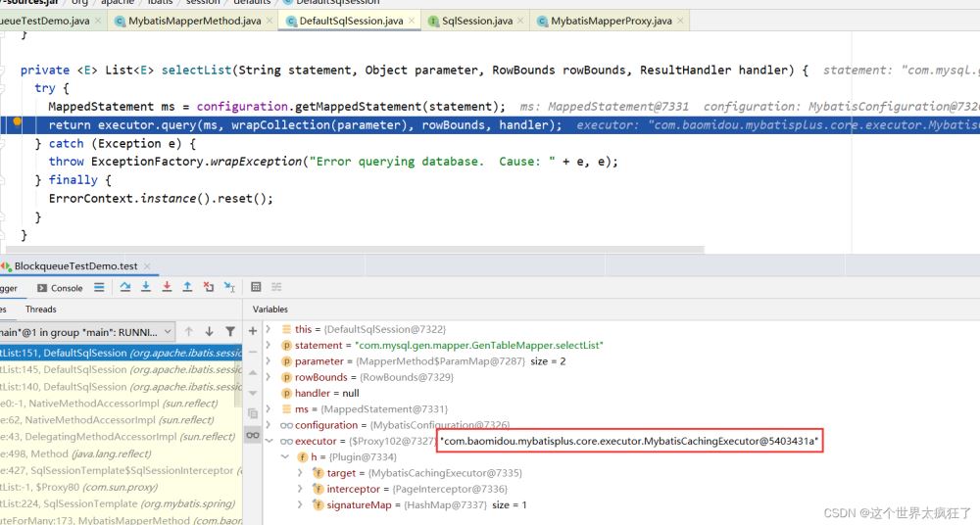This screenshot has width=980, height=525.
Task: Expand the 'ms' variable node
Action: [269, 408]
